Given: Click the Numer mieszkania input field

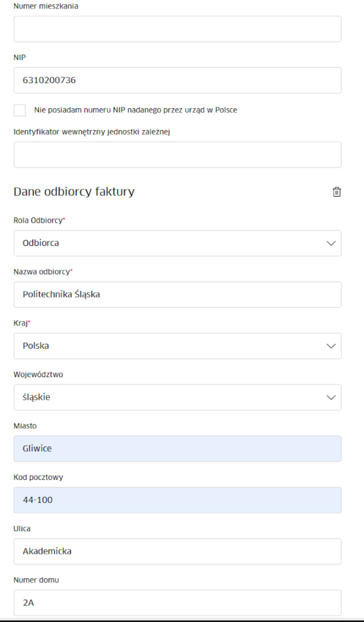Looking at the screenshot, I should [x=177, y=29].
